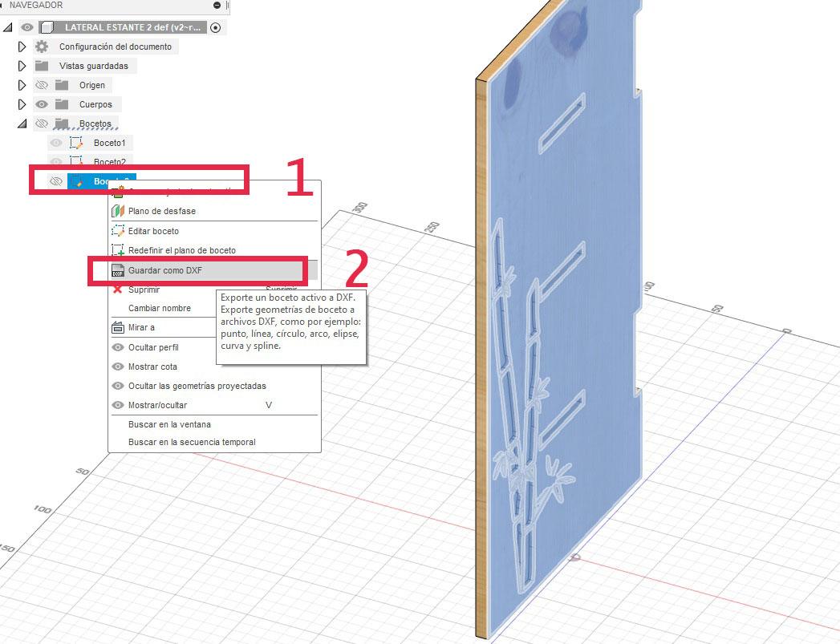This screenshot has height=644, width=840.
Task: Toggle visibility of LATERAL ESTANTE 2 def component
Action: [x=26, y=27]
